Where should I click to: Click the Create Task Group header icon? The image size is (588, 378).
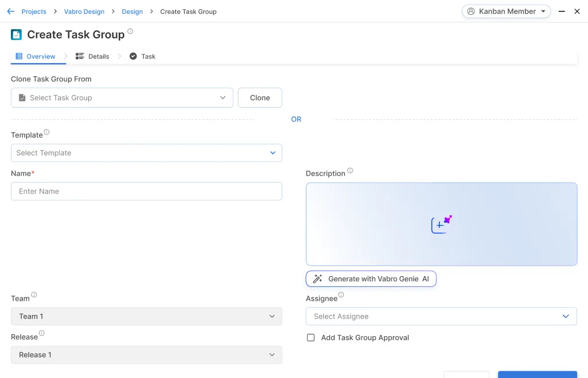pyautogui.click(x=15, y=34)
